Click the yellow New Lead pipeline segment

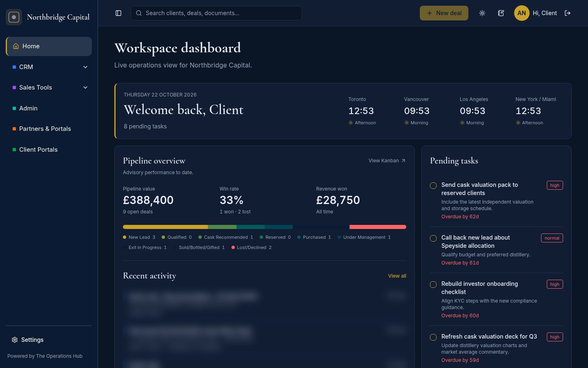point(165,227)
